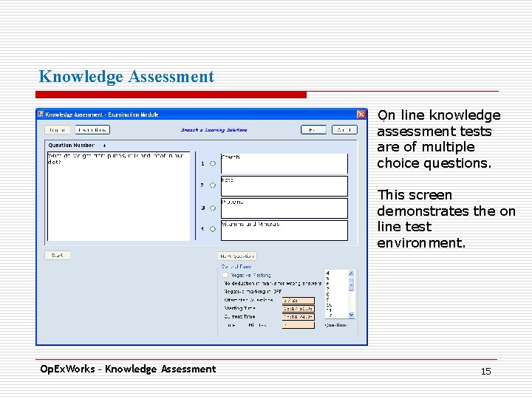Click the Login button in toolbar row
This screenshot has height=399, width=532.
click(58, 129)
